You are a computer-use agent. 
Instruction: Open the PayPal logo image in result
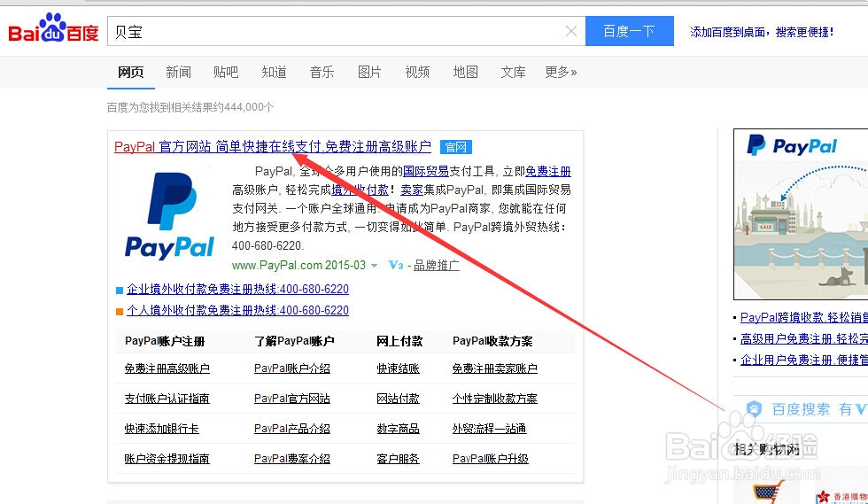coord(169,215)
